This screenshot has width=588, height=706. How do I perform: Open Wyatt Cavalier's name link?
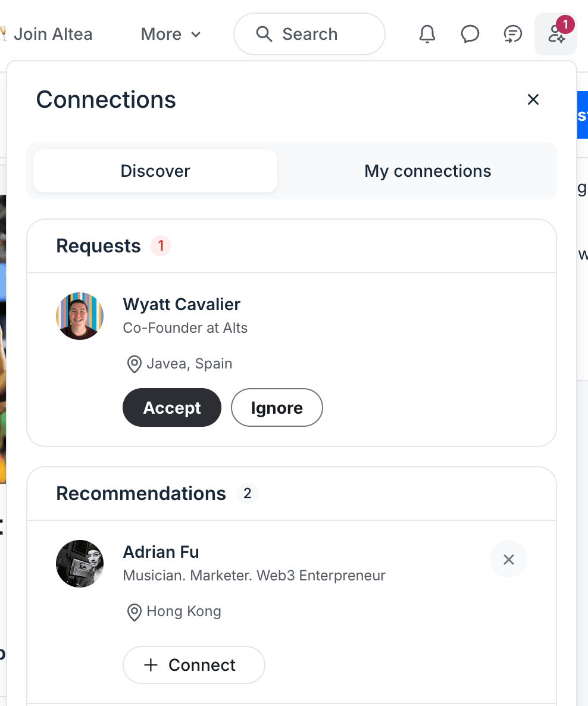pos(182,304)
